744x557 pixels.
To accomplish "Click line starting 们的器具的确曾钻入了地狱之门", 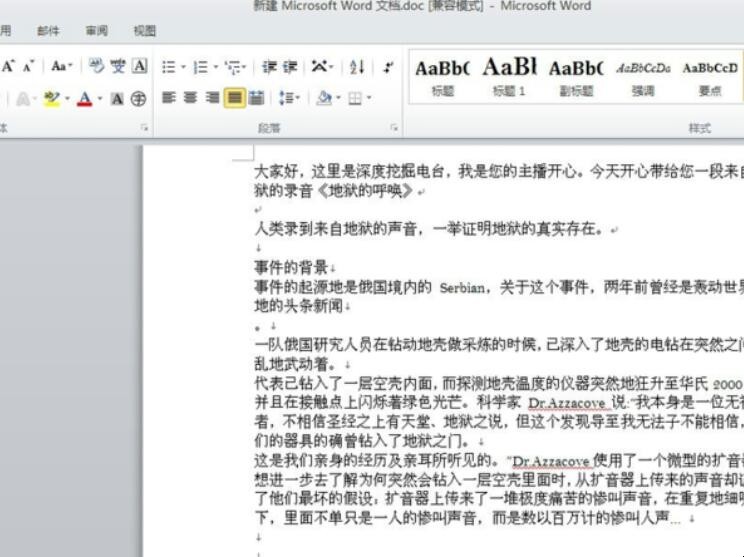I will point(363,441).
